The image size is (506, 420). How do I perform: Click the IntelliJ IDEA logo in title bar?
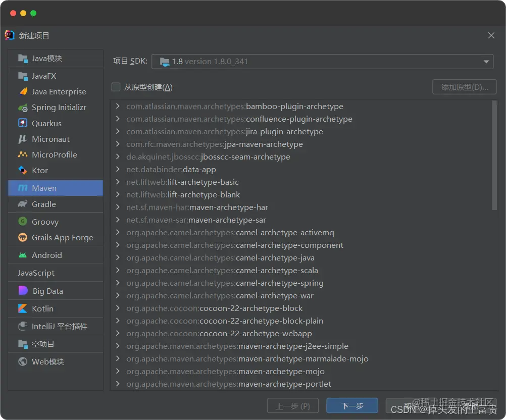tap(10, 35)
